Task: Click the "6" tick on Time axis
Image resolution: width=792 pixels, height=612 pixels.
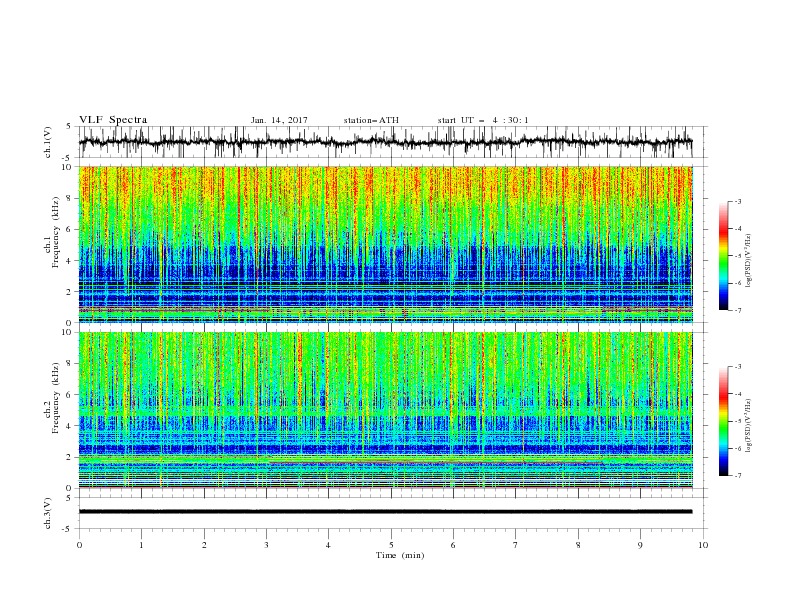Action: pyautogui.click(x=453, y=545)
